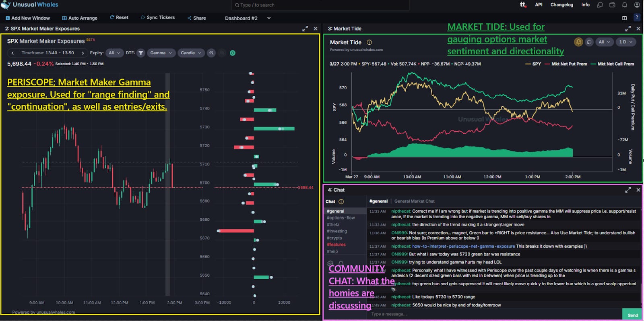Viewport: 644px width, 321px height.
Task: Click the 5730 green gamma bar
Action: point(274,128)
